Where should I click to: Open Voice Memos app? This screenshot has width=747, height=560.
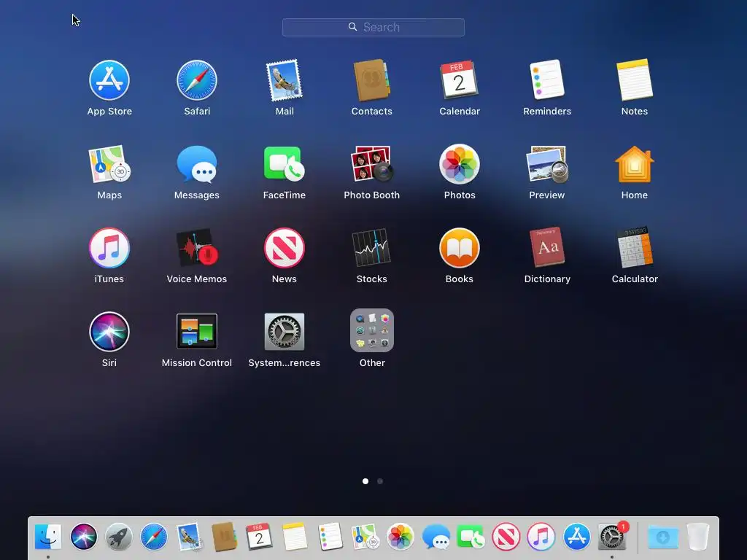coord(197,248)
